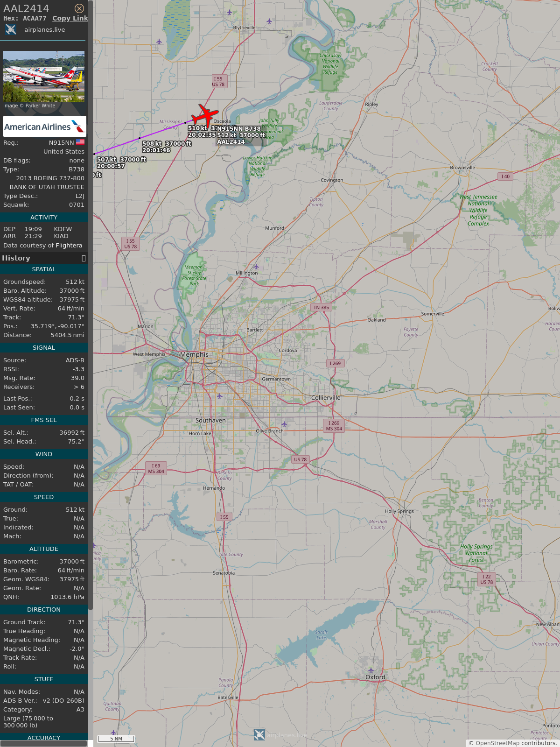Click registration value N915NN in panel
The image size is (560, 747).
click(62, 142)
